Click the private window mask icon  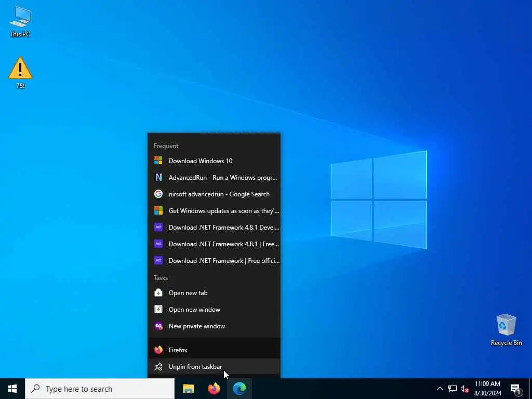[x=158, y=326]
